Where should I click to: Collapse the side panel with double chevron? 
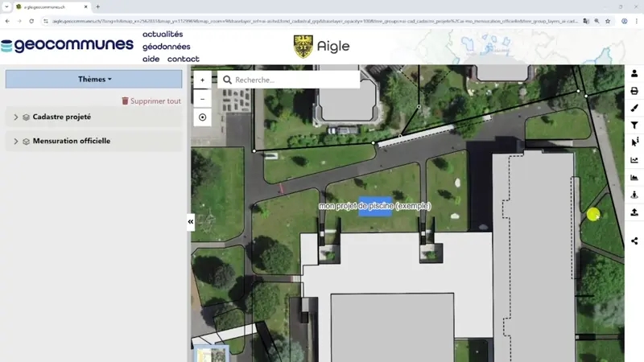[191, 222]
